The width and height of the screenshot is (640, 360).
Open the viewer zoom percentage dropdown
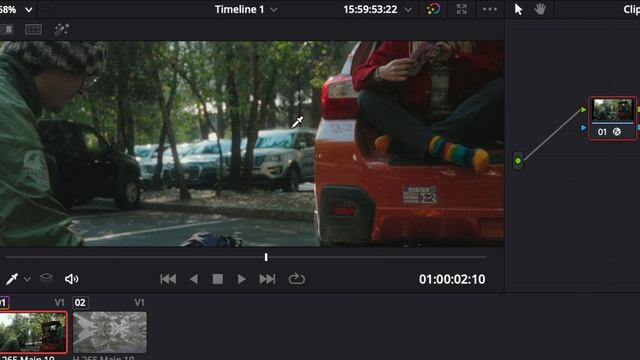coord(28,9)
